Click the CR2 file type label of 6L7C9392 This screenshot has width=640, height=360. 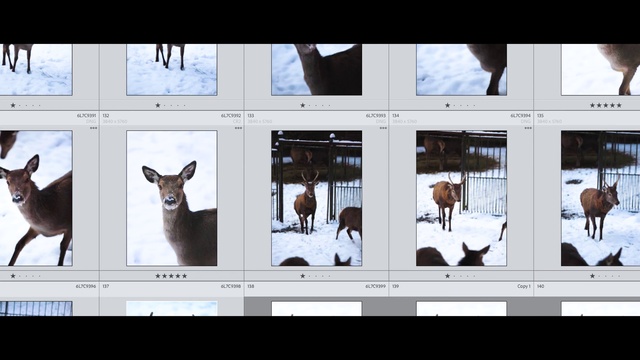[x=237, y=122]
